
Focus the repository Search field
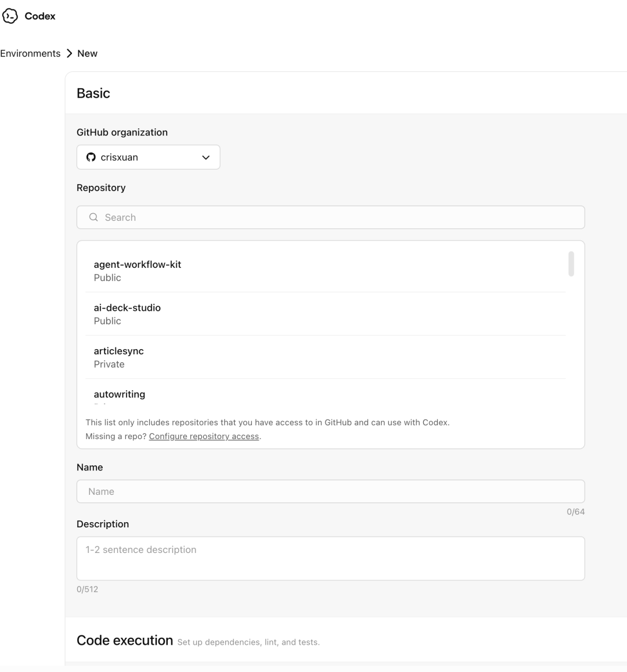[x=331, y=217]
